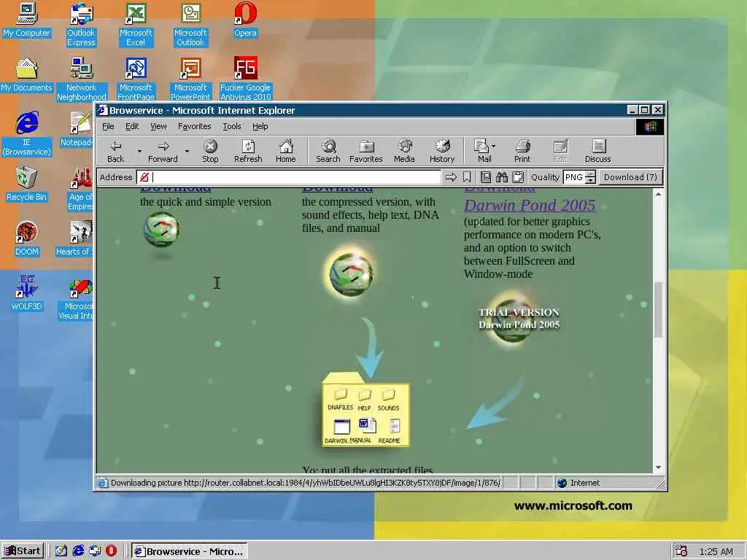Open the View menu
Screen dimensions: 747x560
pyautogui.click(x=158, y=126)
